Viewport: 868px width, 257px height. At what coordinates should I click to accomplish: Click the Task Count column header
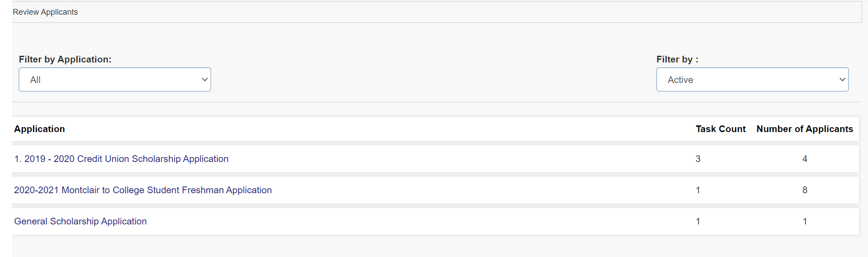[720, 129]
